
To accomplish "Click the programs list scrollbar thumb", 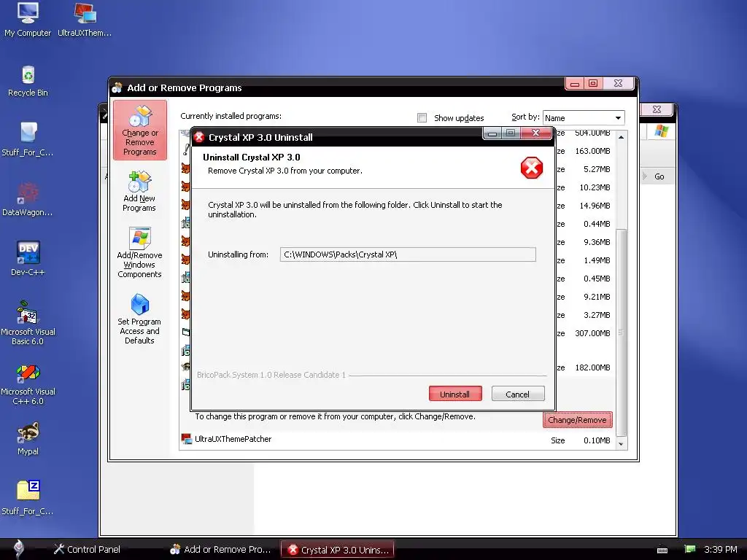I will click(621, 332).
